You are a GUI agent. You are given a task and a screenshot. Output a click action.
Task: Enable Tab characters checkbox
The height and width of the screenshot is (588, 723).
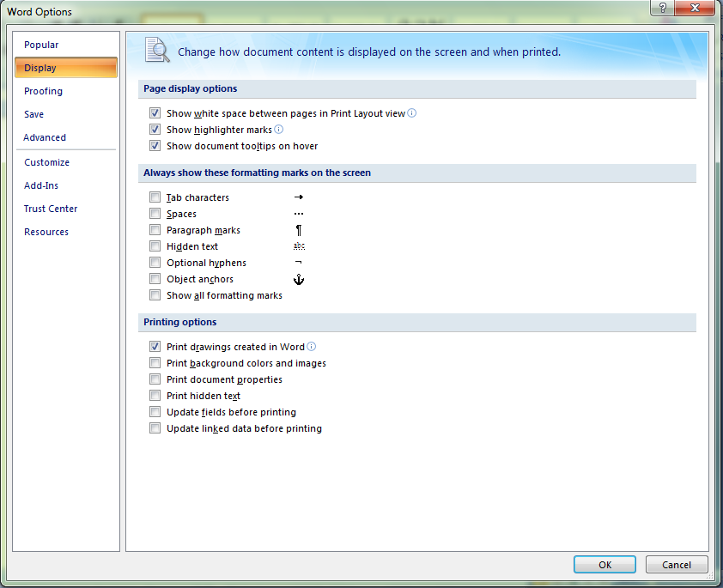pyautogui.click(x=155, y=197)
